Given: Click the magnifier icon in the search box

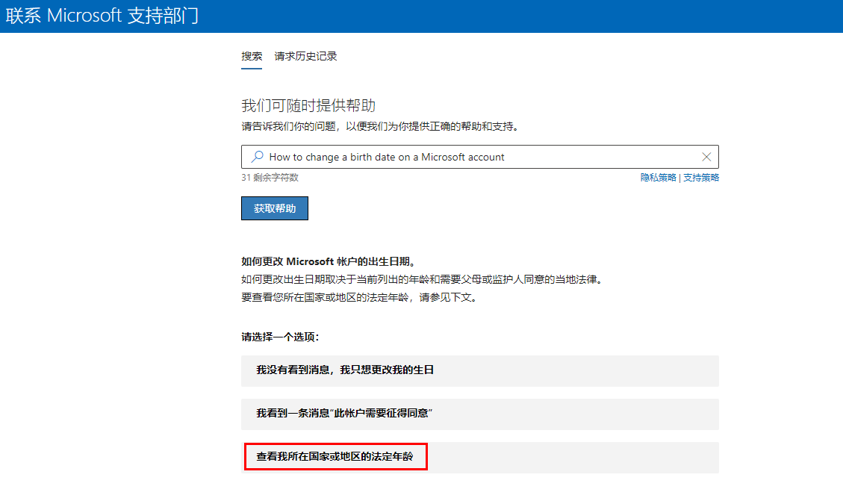Looking at the screenshot, I should tap(257, 157).
